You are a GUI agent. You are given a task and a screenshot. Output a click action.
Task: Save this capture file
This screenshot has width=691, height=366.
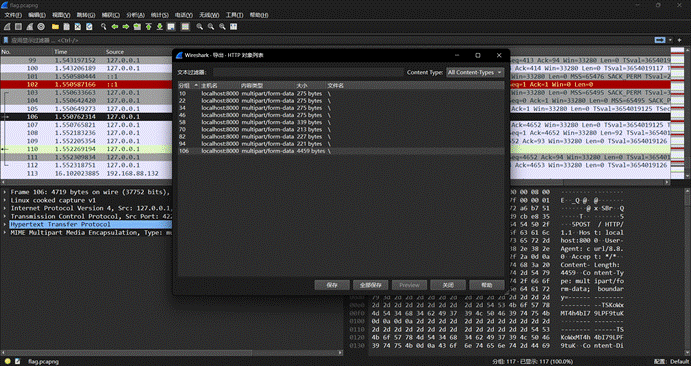(66, 27)
